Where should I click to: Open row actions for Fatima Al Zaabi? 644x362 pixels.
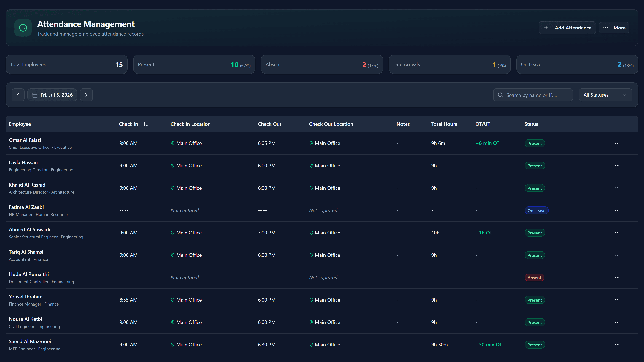(x=617, y=210)
